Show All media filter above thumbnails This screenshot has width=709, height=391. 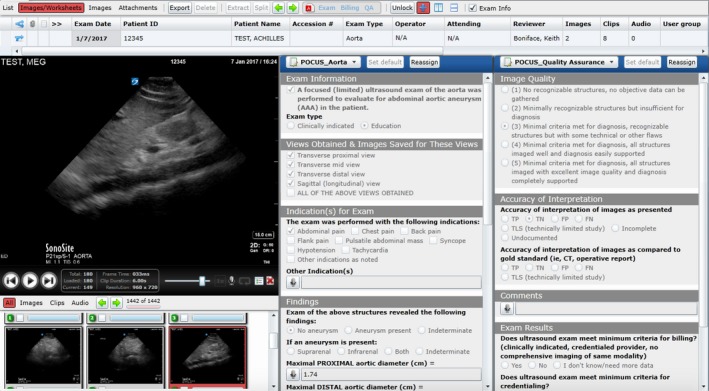tap(9, 303)
